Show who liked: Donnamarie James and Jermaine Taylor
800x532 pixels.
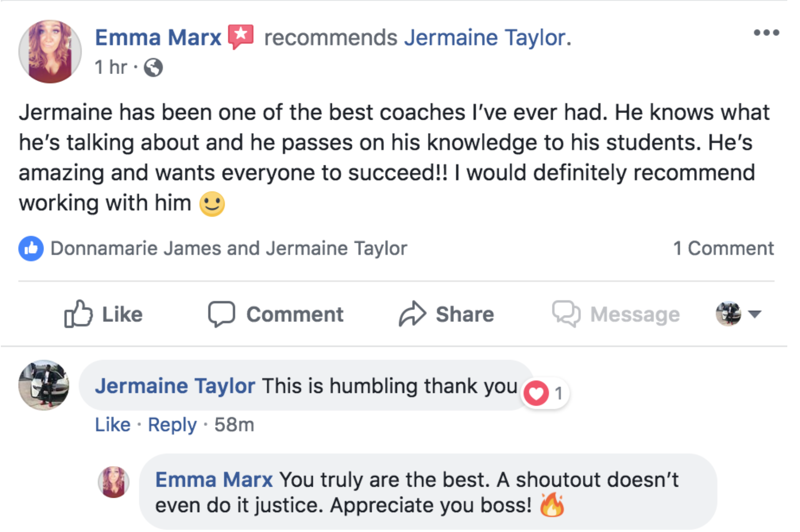coord(229,248)
